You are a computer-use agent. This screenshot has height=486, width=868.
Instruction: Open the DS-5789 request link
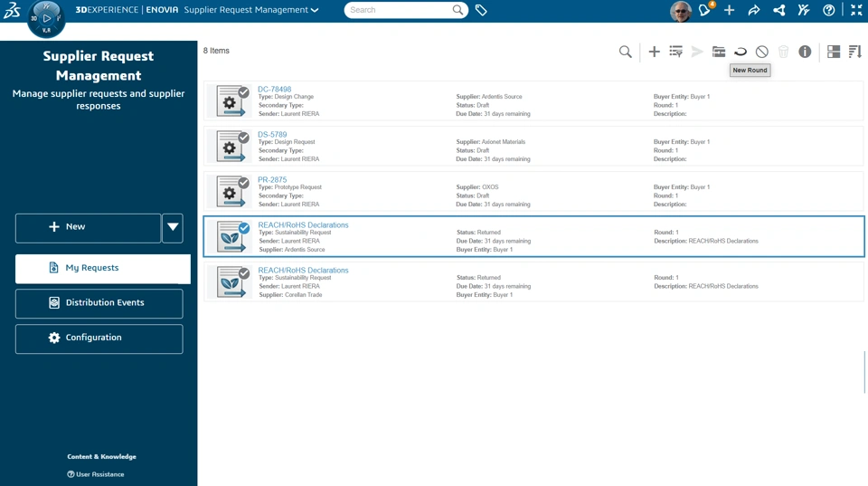click(272, 134)
